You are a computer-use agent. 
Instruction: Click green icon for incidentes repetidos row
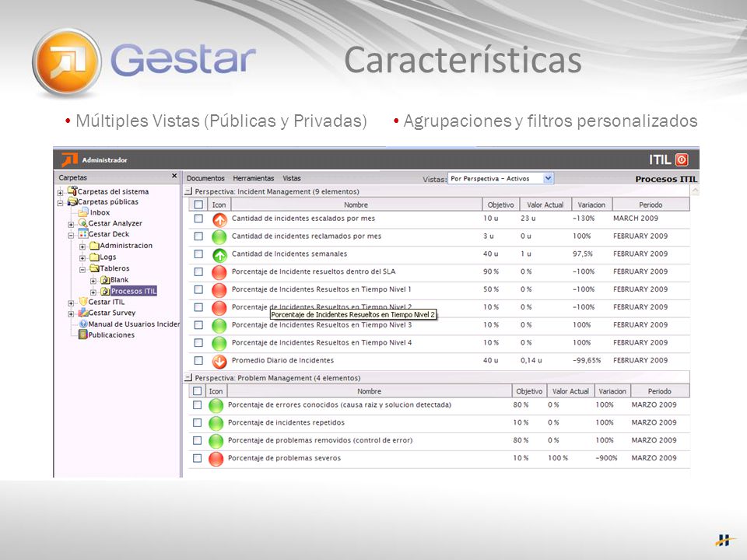216,423
